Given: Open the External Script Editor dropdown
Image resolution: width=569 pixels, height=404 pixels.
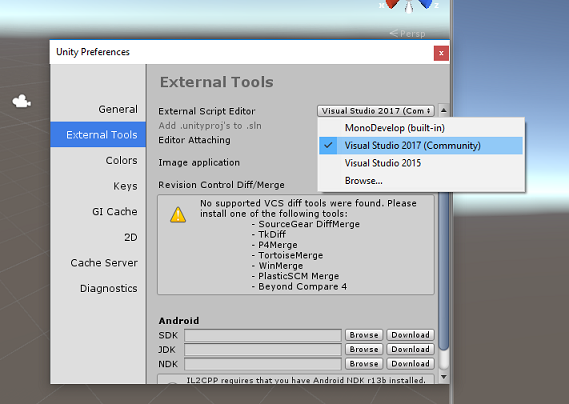Looking at the screenshot, I should click(x=376, y=111).
